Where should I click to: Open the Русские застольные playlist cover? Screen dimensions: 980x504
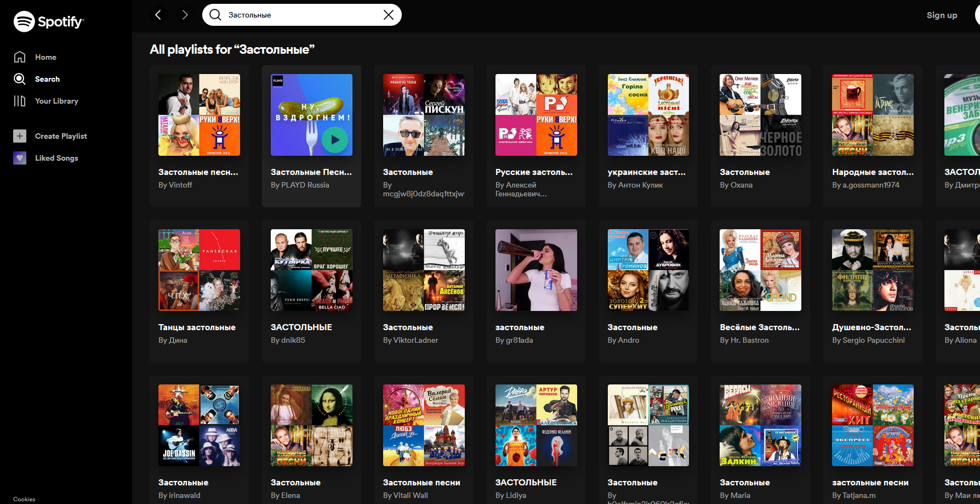536,115
